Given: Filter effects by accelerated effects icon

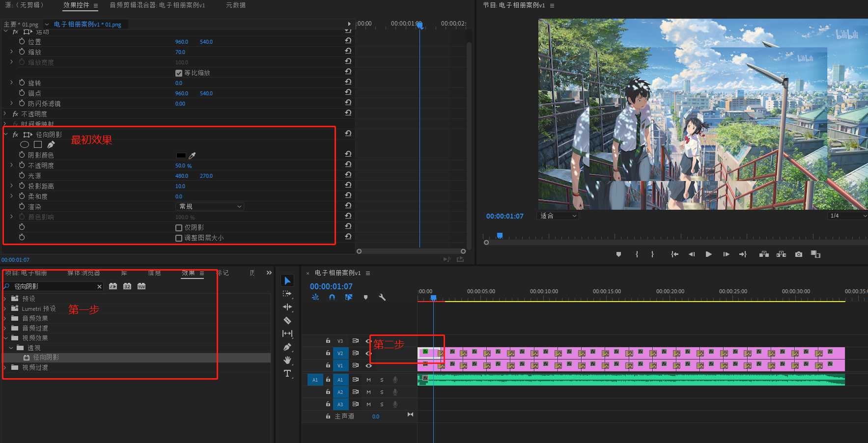Looking at the screenshot, I should point(113,286).
